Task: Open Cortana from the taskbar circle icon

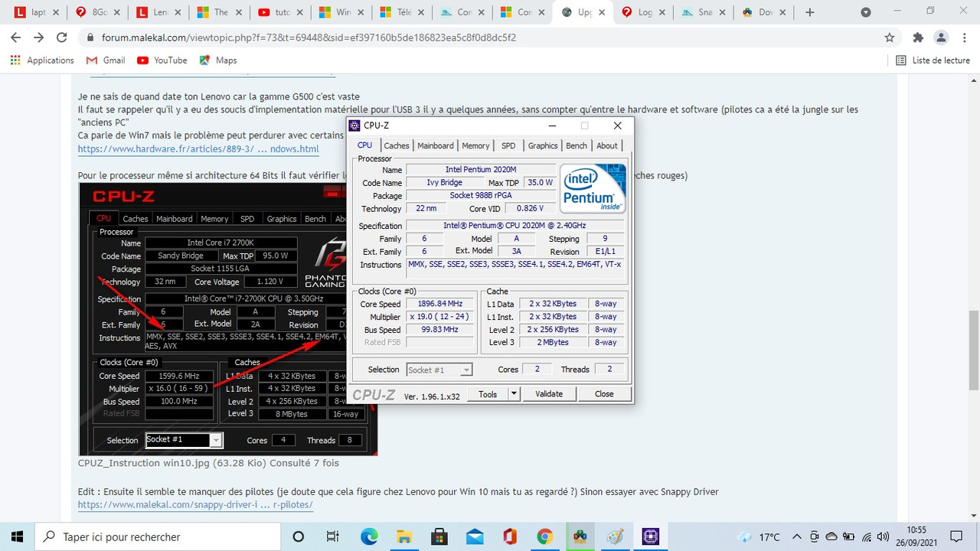Action: 299,536
